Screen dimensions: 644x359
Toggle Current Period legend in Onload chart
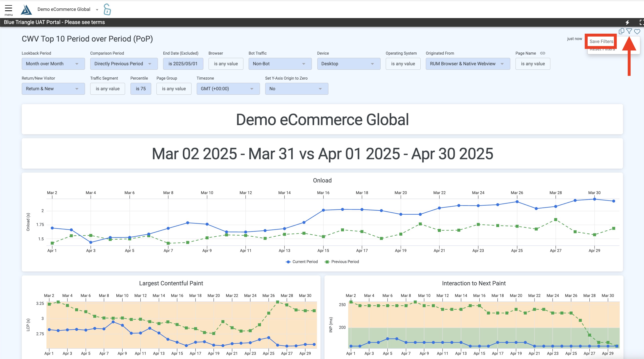[301, 261]
